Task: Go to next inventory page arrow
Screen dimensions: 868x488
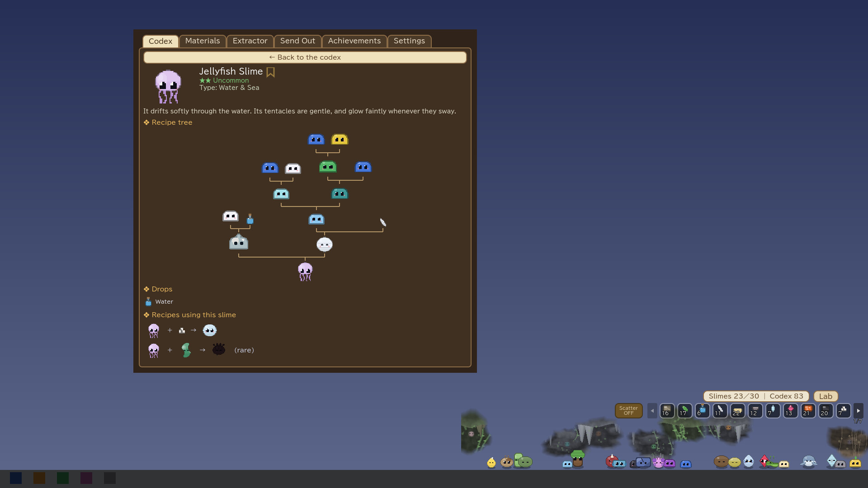Action: [x=858, y=411]
